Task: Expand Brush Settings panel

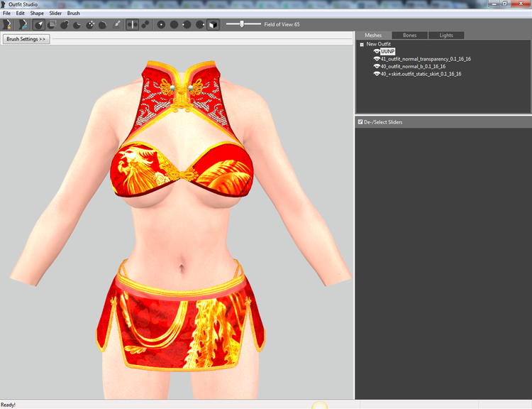Action: coord(26,39)
